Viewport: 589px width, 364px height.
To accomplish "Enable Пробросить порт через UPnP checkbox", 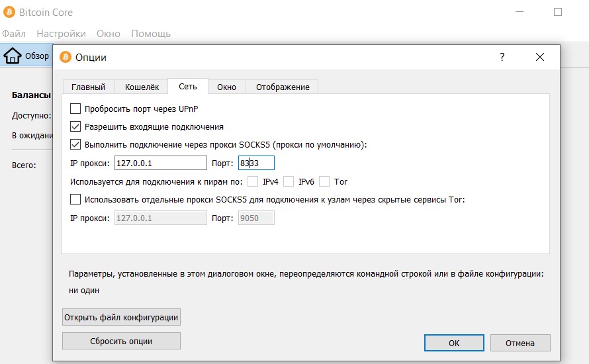I will [x=75, y=109].
